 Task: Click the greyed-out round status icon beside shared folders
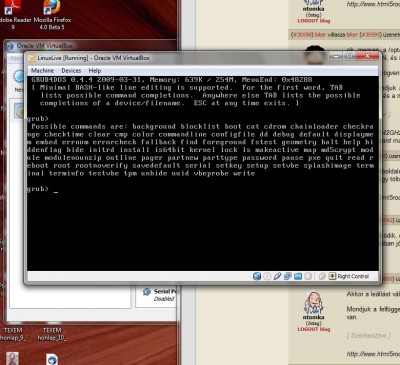tap(308, 276)
